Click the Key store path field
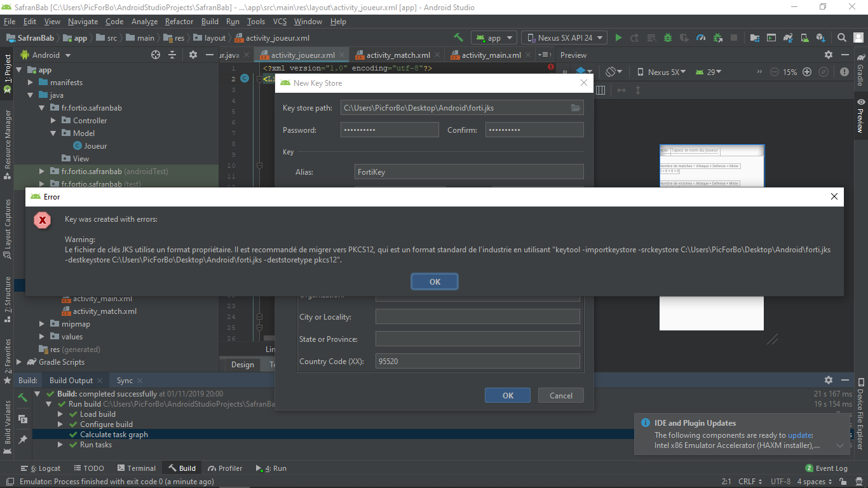Image resolution: width=868 pixels, height=488 pixels. click(x=462, y=108)
